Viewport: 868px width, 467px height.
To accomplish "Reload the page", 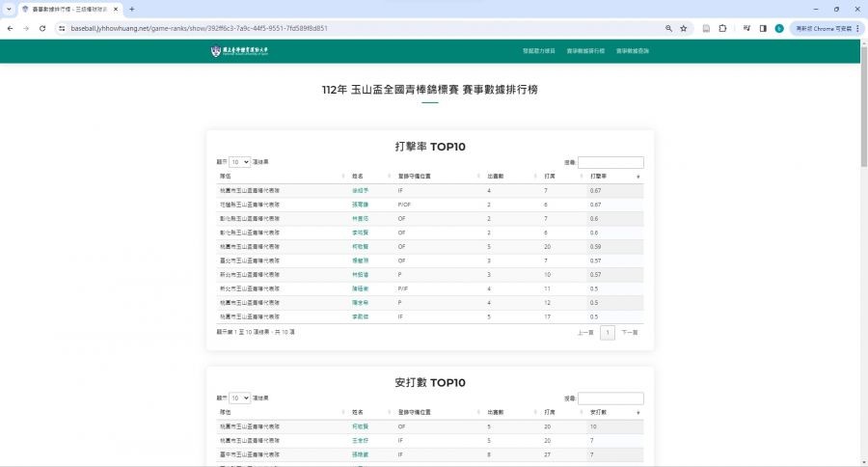I will point(42,28).
